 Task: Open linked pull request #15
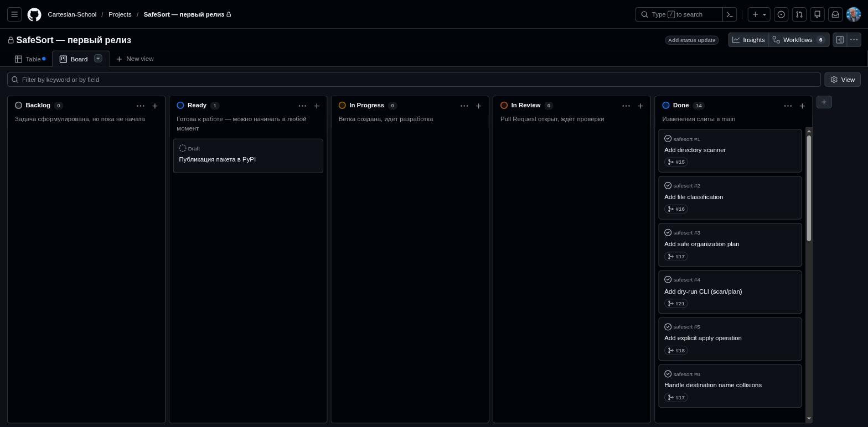pyautogui.click(x=676, y=162)
